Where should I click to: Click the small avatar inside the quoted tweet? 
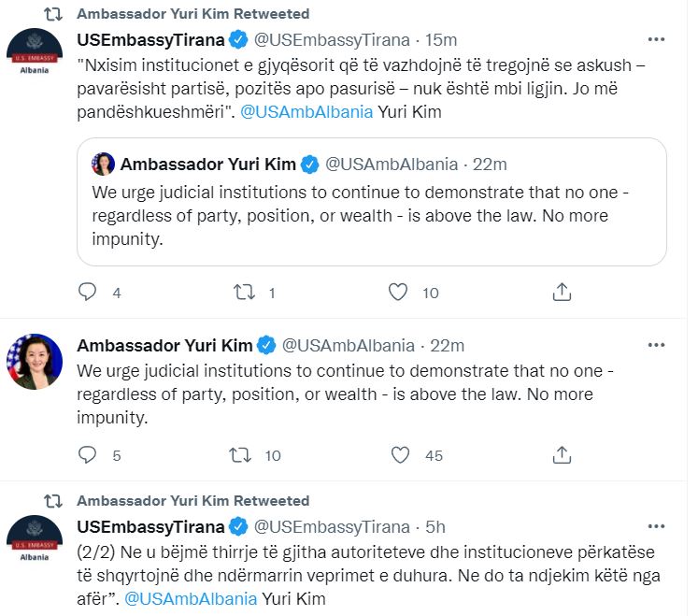[x=103, y=165]
